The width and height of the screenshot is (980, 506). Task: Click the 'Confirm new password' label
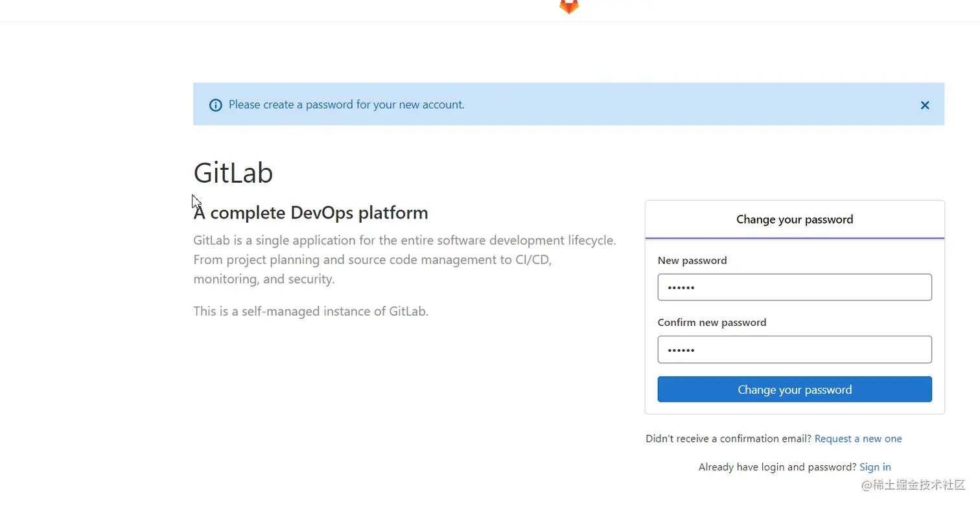click(711, 323)
